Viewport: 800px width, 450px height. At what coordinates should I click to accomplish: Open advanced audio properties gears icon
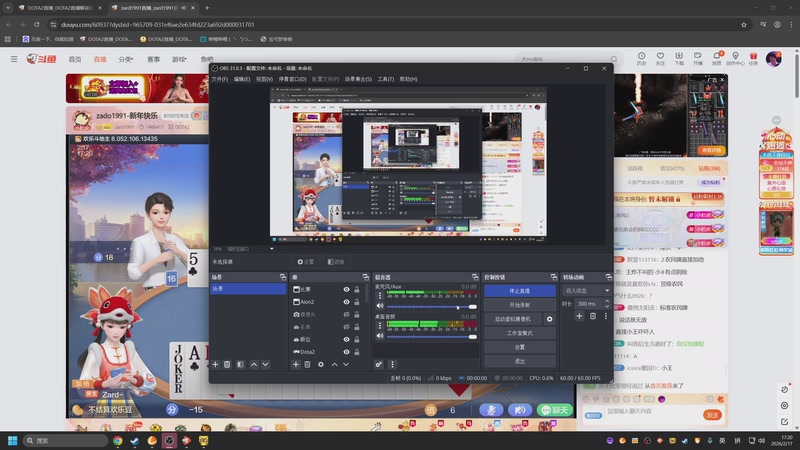coord(379,364)
